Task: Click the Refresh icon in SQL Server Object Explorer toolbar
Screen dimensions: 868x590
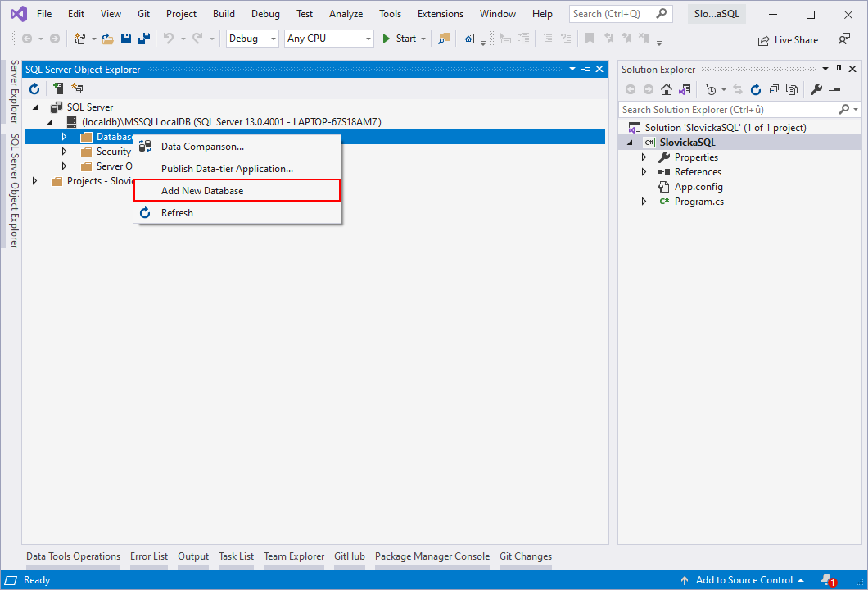Action: [x=34, y=88]
